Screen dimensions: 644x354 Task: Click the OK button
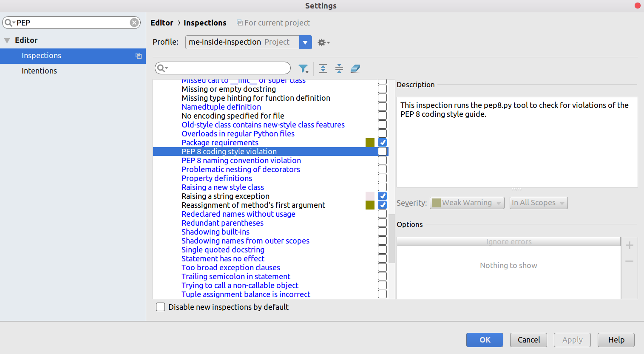tap(485, 340)
